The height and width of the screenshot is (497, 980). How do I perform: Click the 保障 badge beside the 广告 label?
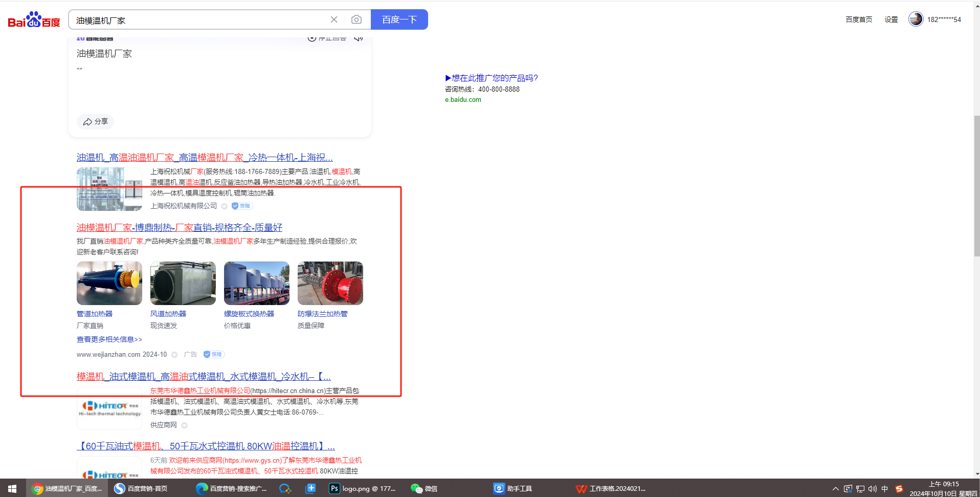pos(214,354)
